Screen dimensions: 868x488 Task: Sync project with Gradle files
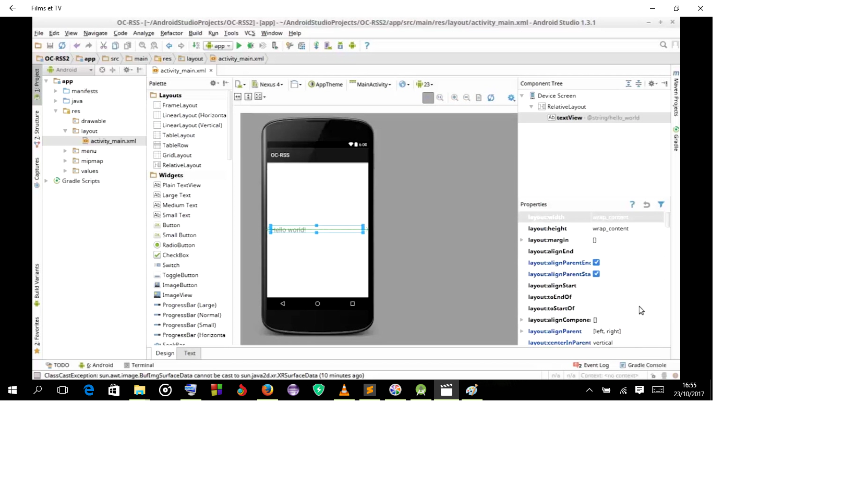coord(316,46)
